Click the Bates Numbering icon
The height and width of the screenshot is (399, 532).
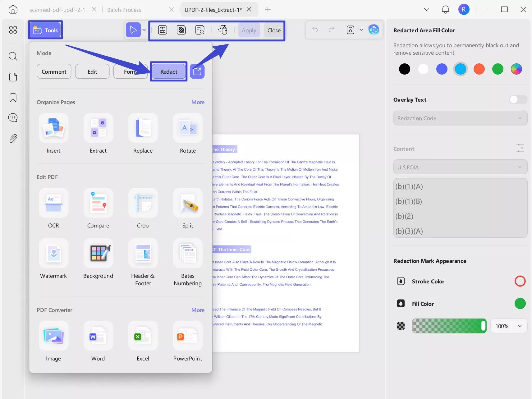tap(188, 254)
